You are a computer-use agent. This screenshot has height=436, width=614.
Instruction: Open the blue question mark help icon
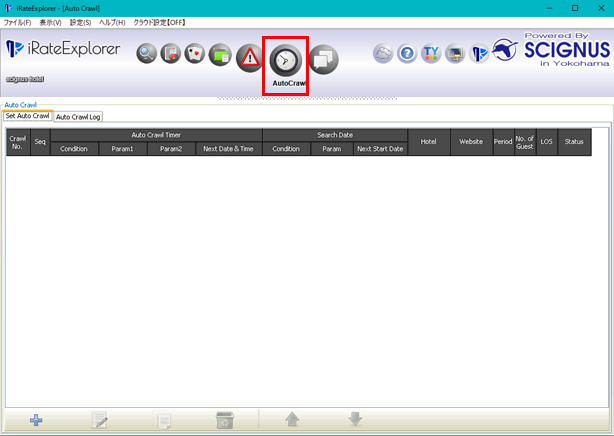click(x=407, y=53)
